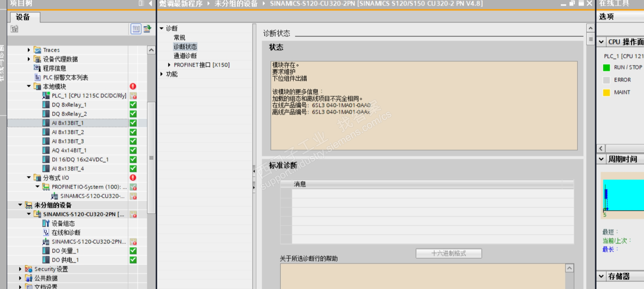
Task: Collapse the CPU 操作面板 section
Action: (602, 42)
